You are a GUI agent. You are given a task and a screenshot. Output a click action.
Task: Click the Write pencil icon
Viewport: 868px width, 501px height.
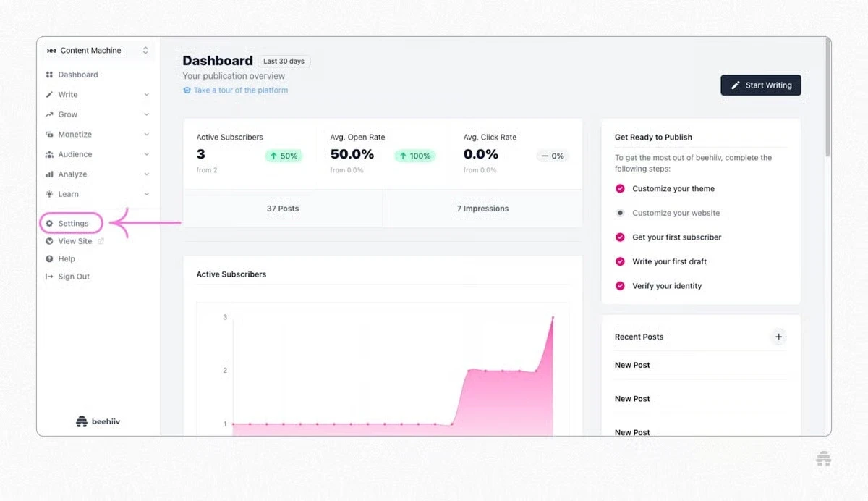tap(50, 95)
